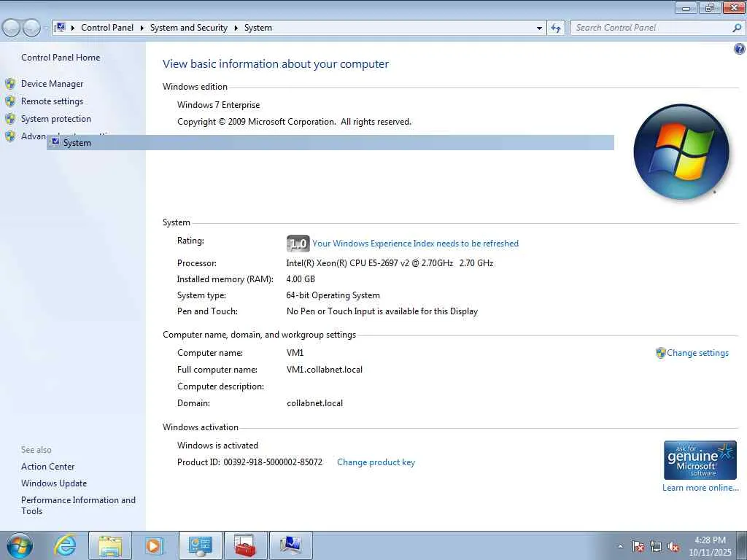Image resolution: width=747 pixels, height=560 pixels.
Task: Click the Forward navigation arrow button
Action: click(x=31, y=28)
